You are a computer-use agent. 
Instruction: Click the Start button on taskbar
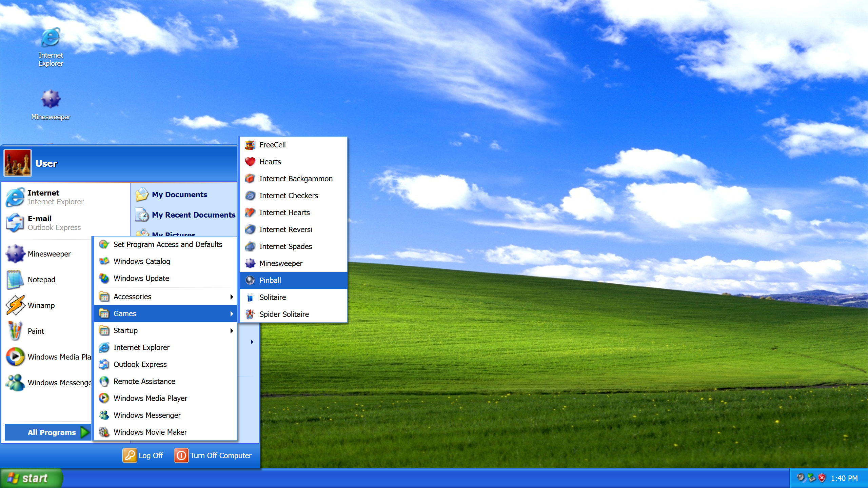(31, 478)
